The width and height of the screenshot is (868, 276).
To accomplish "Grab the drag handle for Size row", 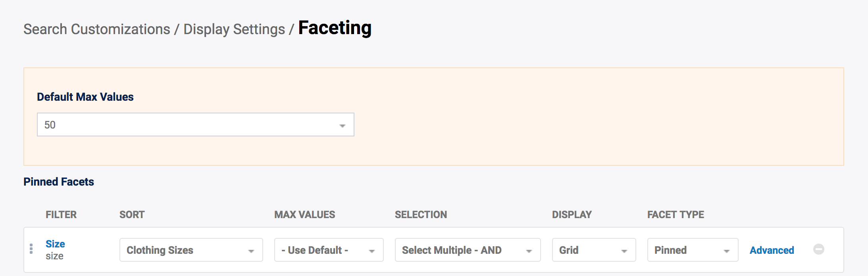I will [31, 249].
